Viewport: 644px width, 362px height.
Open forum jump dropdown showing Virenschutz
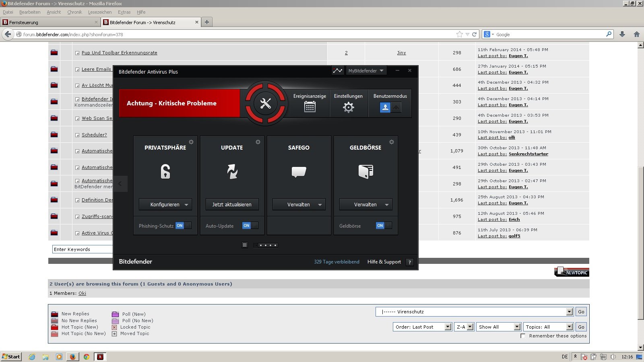pyautogui.click(x=474, y=312)
